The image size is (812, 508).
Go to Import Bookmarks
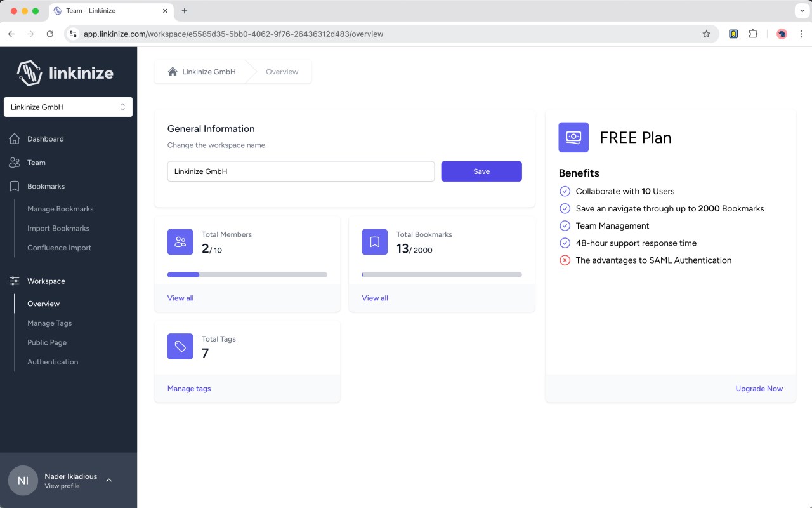58,228
